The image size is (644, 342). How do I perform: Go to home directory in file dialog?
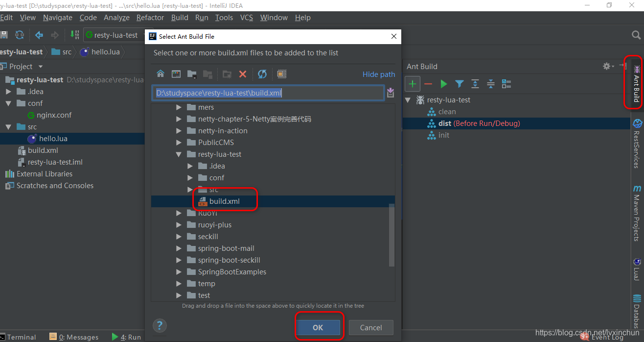[161, 74]
